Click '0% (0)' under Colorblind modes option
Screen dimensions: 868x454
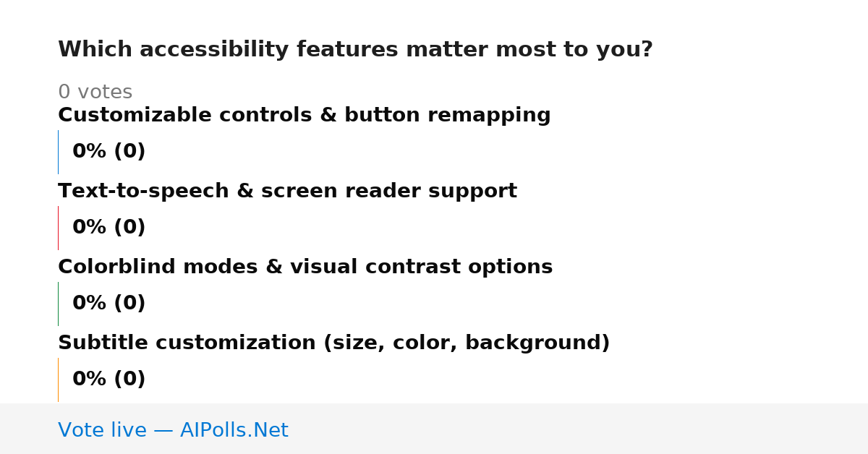coord(109,304)
